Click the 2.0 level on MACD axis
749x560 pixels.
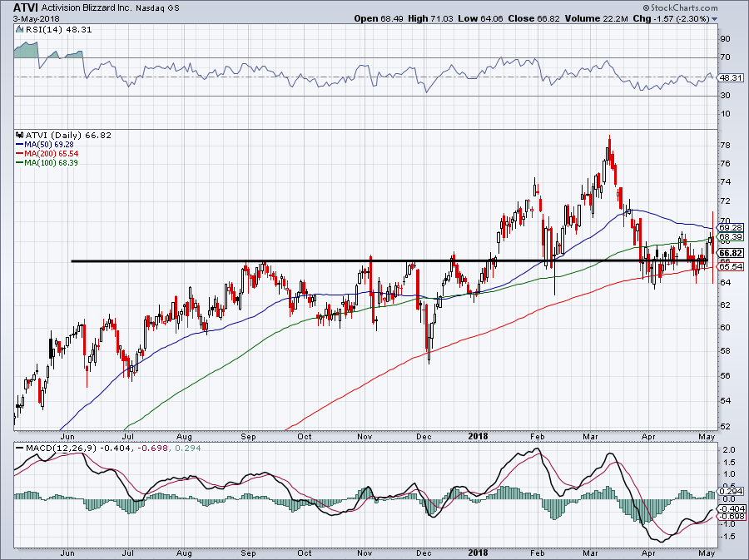tap(728, 450)
